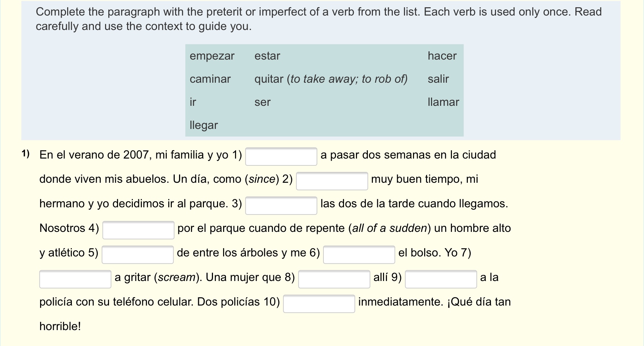The width and height of the screenshot is (644, 346).
Task: Click "llegar" at the bottom of the verb list
Action: (x=204, y=125)
